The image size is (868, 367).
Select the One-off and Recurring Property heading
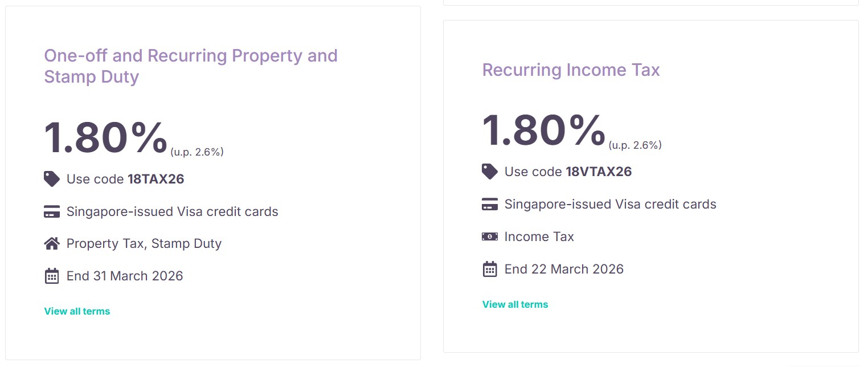pyautogui.click(x=190, y=66)
